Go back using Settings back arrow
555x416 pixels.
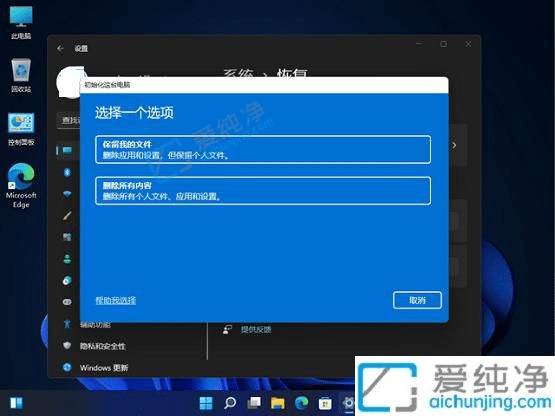tap(61, 49)
